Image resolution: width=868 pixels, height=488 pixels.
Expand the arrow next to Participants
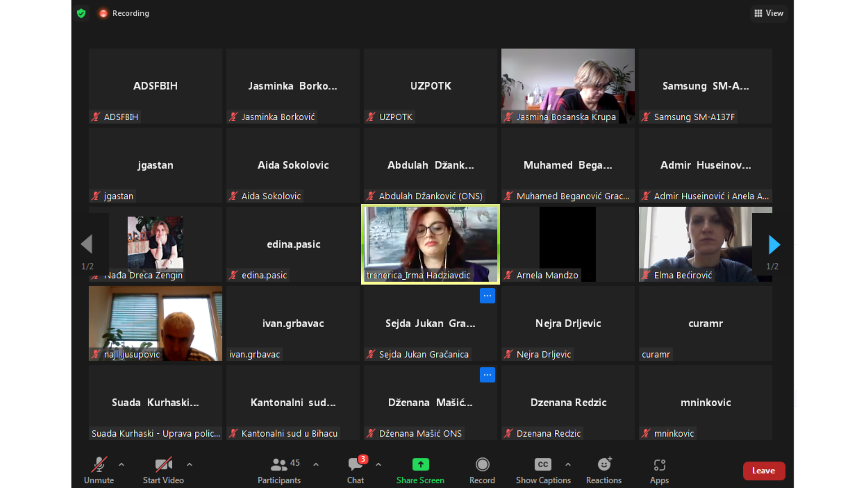coord(316,464)
